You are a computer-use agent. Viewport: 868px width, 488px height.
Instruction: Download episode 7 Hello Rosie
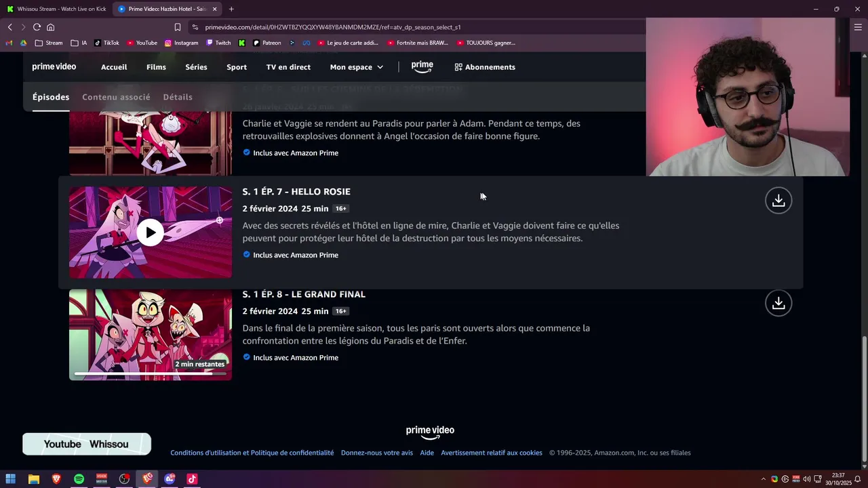[778, 201]
